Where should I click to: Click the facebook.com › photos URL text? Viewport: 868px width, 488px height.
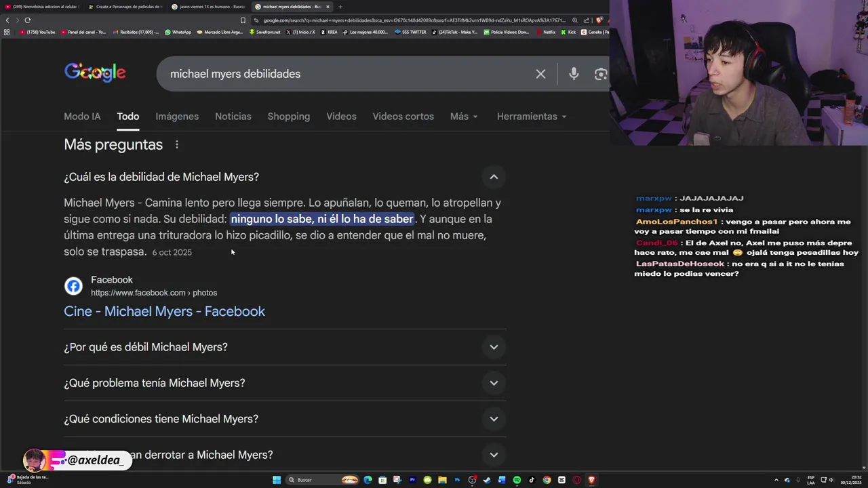pos(154,293)
